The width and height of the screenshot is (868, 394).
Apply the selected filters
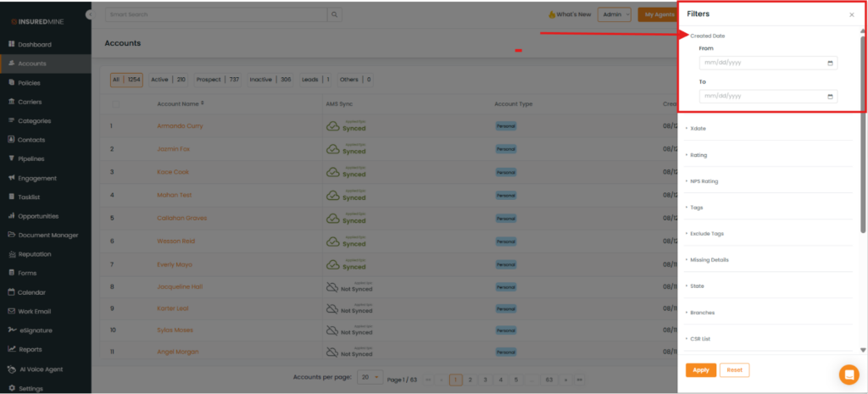[x=701, y=370]
